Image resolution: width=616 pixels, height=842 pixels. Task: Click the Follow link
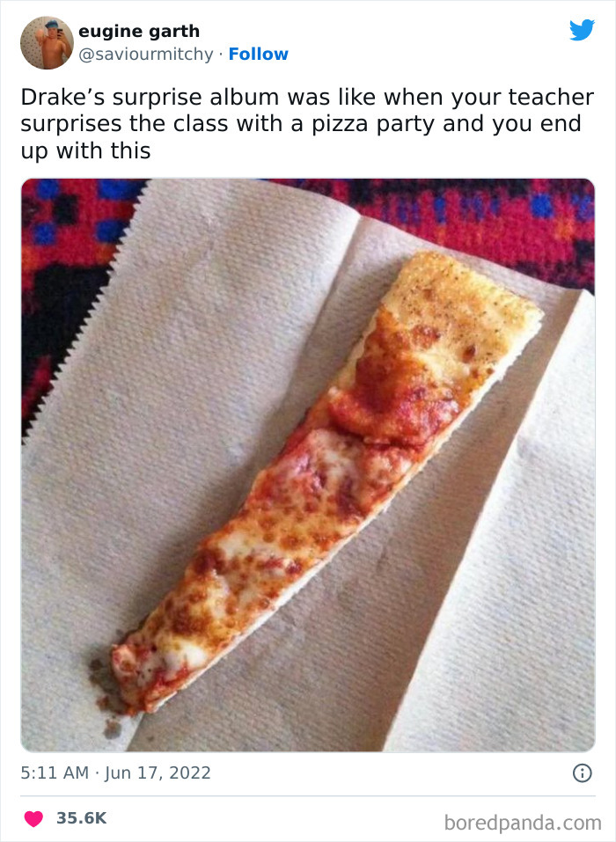point(259,55)
